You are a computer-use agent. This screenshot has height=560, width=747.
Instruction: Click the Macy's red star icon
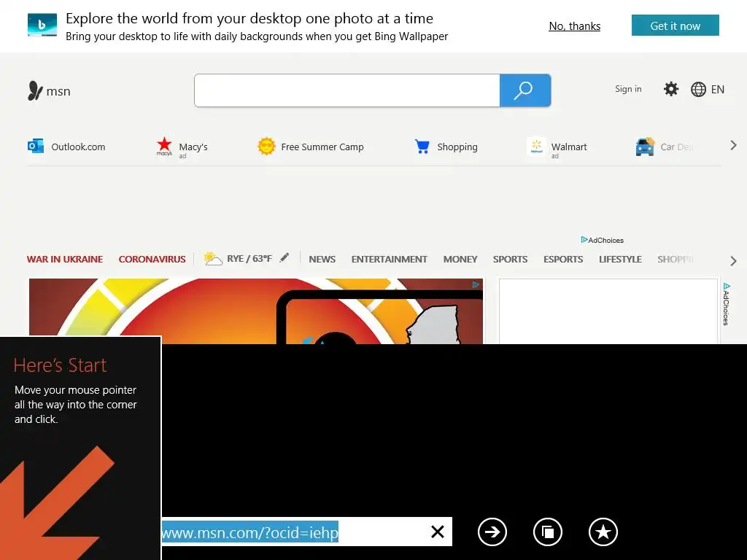pyautogui.click(x=164, y=146)
